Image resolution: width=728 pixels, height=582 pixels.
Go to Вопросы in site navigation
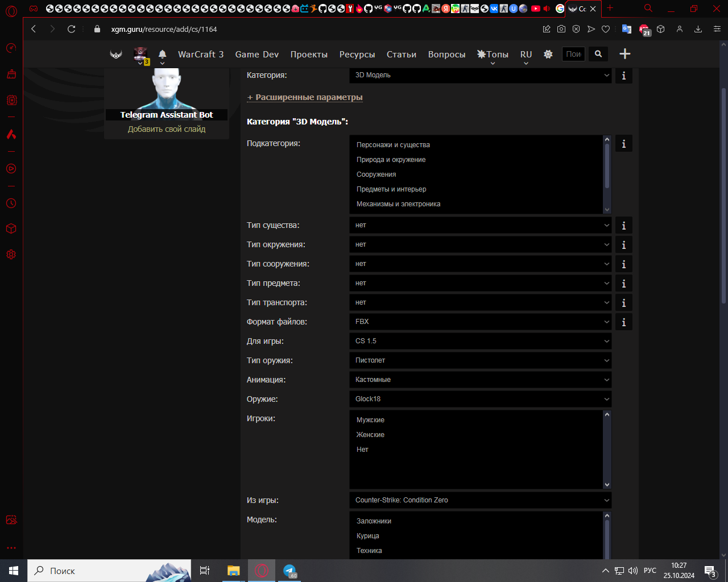(447, 55)
